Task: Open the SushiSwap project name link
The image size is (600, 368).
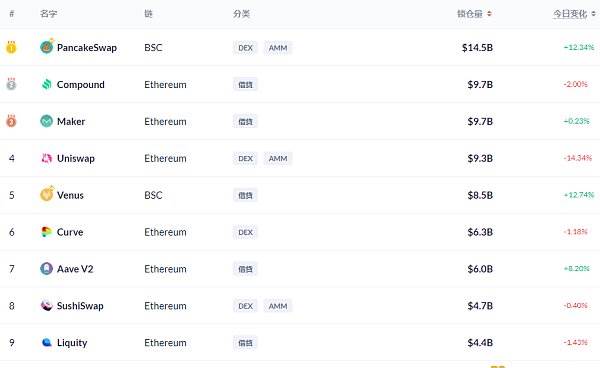Action: [x=80, y=306]
